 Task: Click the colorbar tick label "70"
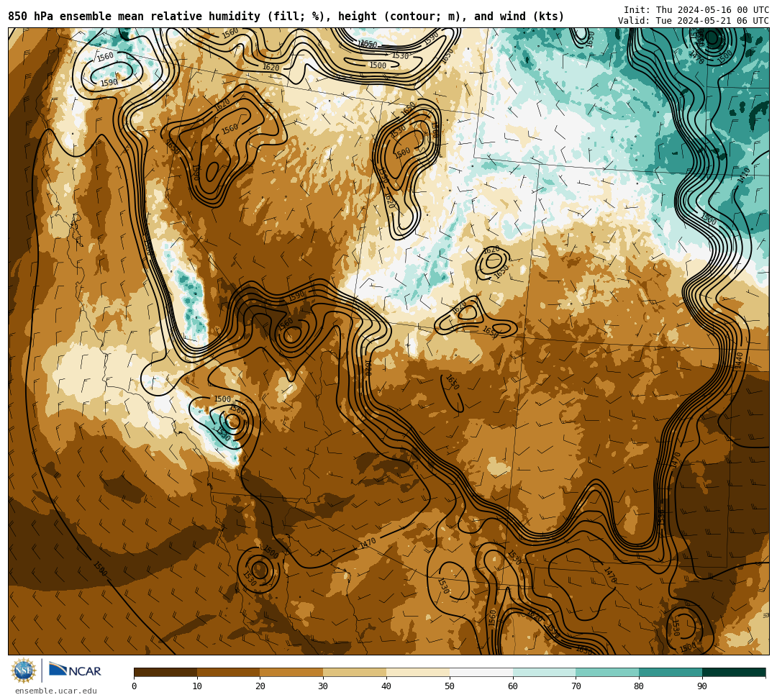click(576, 686)
